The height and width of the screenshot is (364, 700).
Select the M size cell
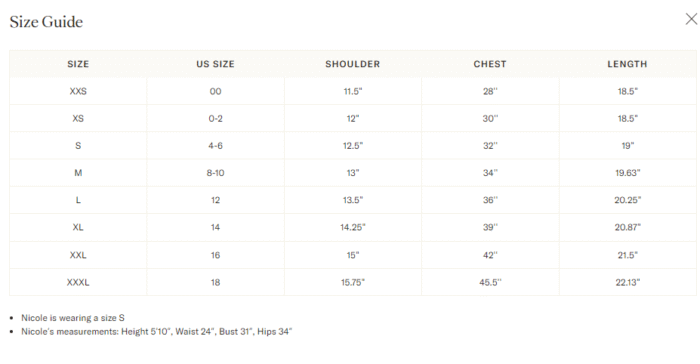click(78, 173)
